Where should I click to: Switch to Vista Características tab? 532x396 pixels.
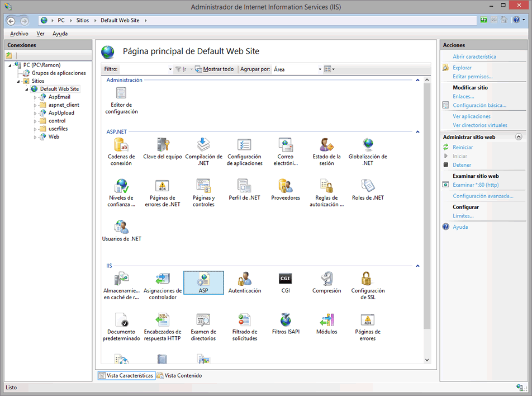[x=126, y=376]
